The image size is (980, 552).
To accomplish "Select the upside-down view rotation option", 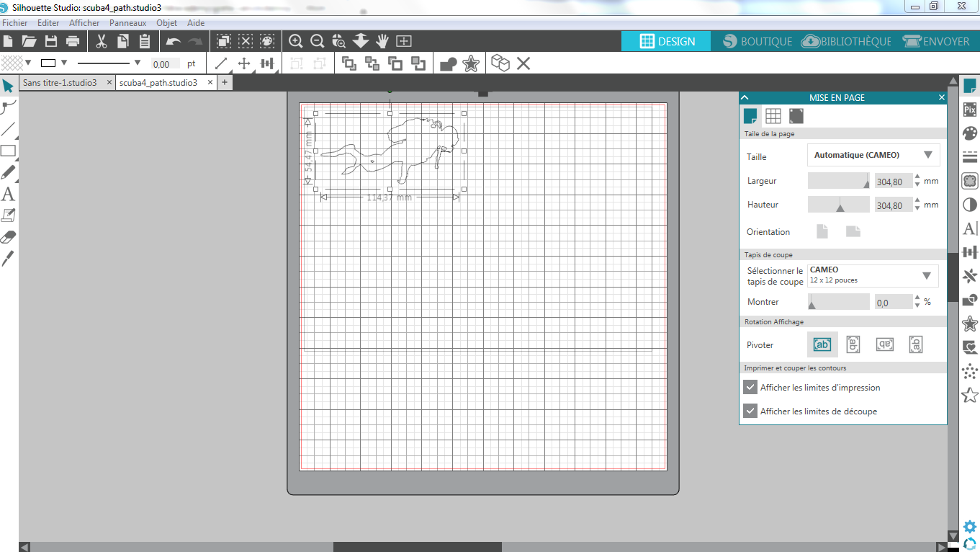I will click(x=885, y=344).
